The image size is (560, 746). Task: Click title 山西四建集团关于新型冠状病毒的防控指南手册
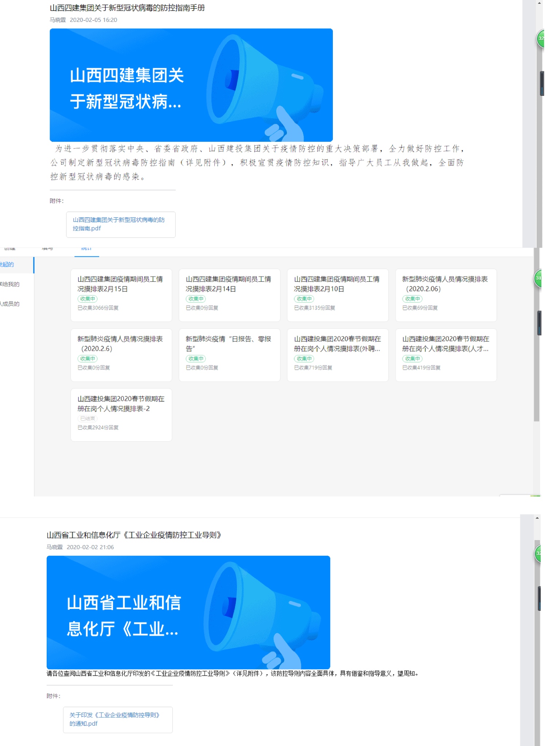[127, 8]
